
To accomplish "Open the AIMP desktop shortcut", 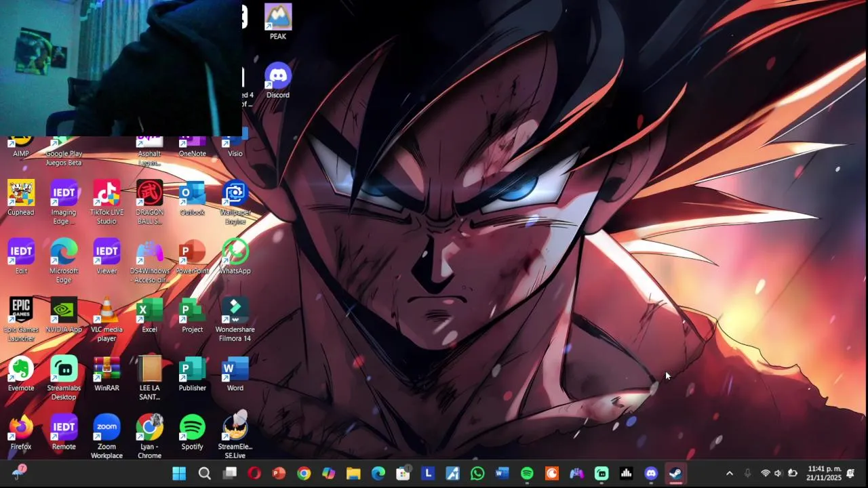I will (x=21, y=147).
